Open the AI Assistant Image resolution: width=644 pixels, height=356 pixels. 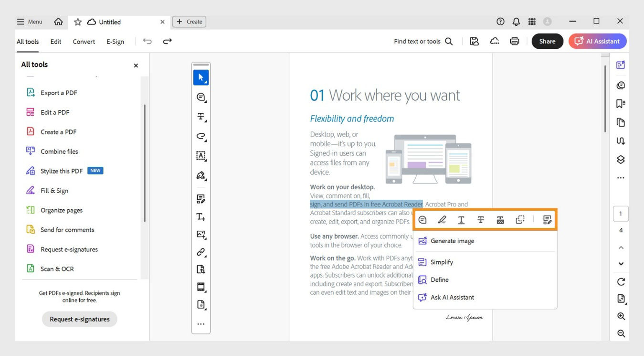597,41
